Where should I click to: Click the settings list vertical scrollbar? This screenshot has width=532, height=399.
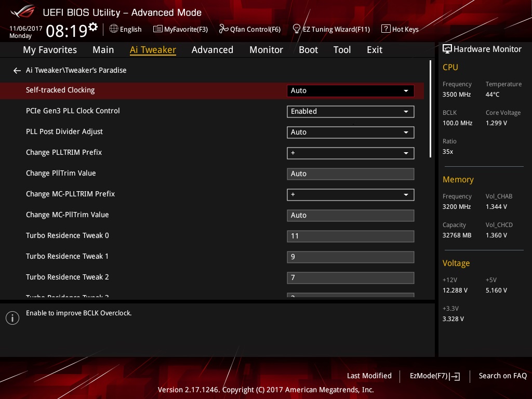point(430,109)
